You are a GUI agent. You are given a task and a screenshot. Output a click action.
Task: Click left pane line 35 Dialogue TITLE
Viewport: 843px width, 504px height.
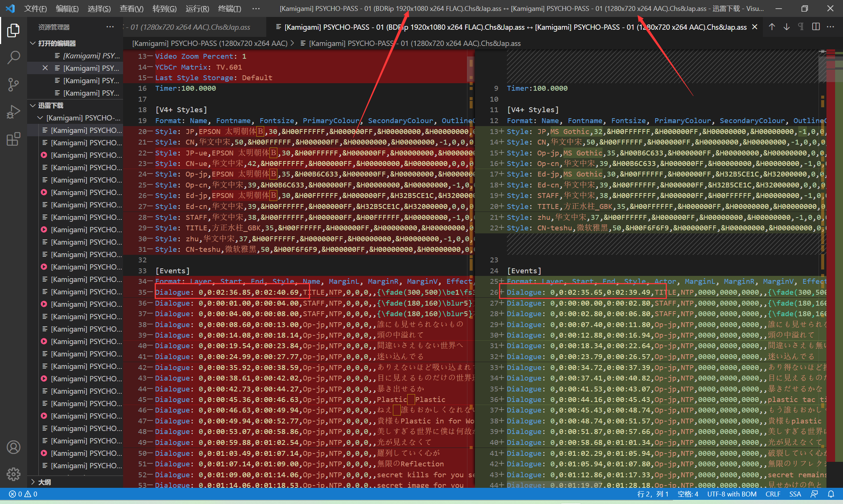pos(314,292)
